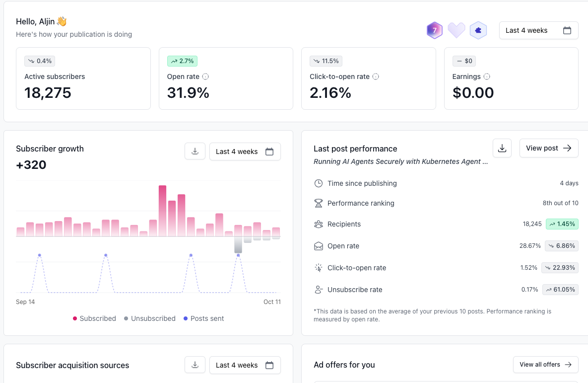The width and height of the screenshot is (588, 383).
Task: Click the cursor icon beside Click-to-open rate row
Action: tap(319, 268)
